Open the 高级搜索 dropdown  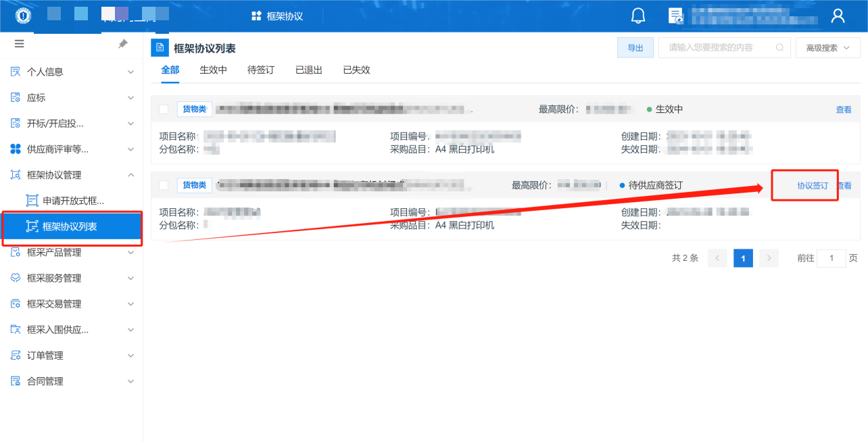click(x=828, y=48)
